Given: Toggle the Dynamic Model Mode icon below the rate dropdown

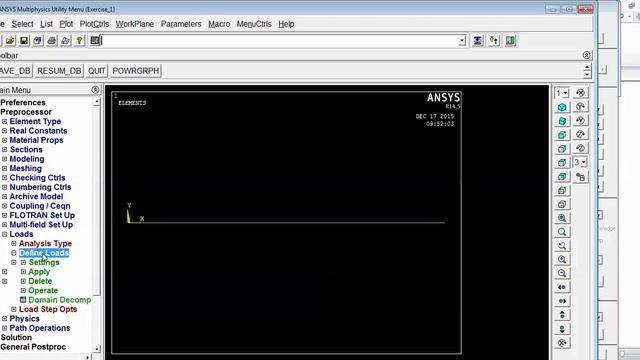Looking at the screenshot, I should 580,176.
